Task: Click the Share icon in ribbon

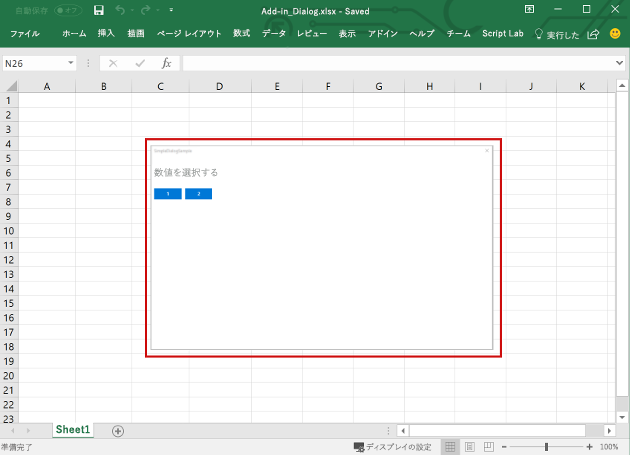Action: pos(593,35)
